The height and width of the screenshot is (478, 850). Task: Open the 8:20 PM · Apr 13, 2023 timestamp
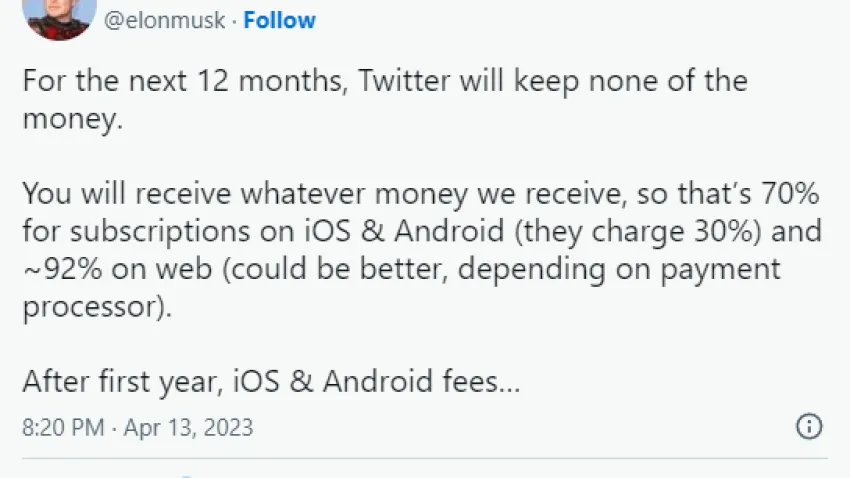point(138,427)
